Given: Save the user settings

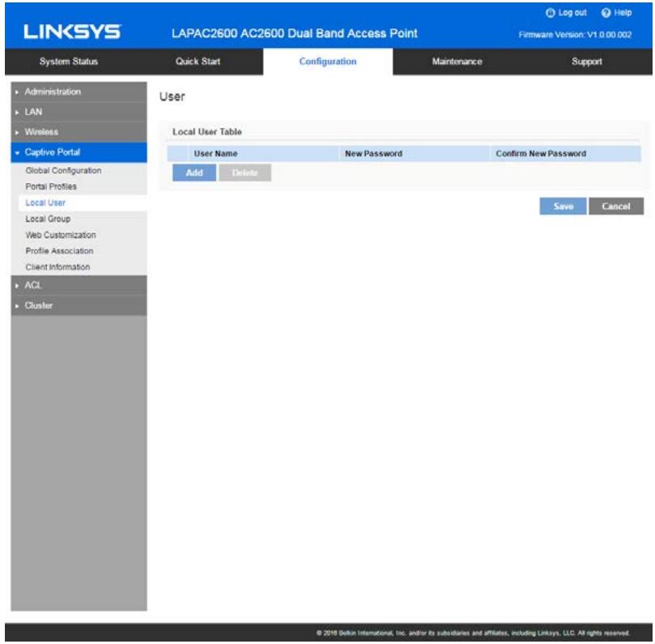Looking at the screenshot, I should point(563,206).
